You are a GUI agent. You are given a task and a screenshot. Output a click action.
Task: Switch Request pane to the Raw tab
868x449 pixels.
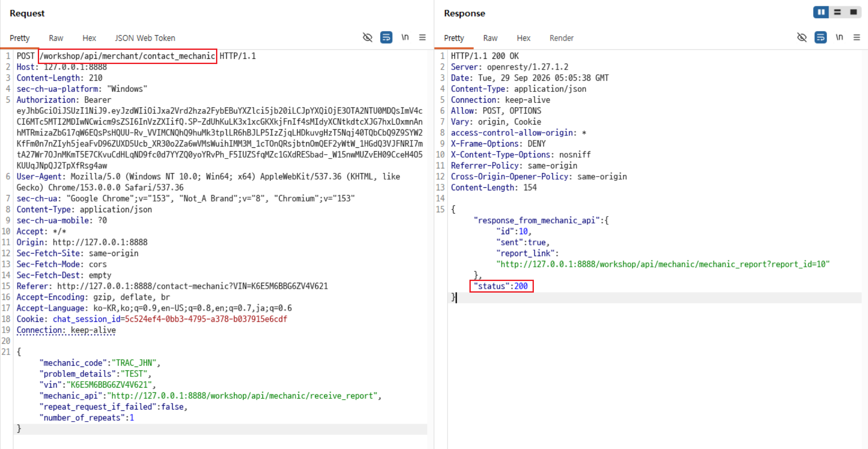coord(56,38)
